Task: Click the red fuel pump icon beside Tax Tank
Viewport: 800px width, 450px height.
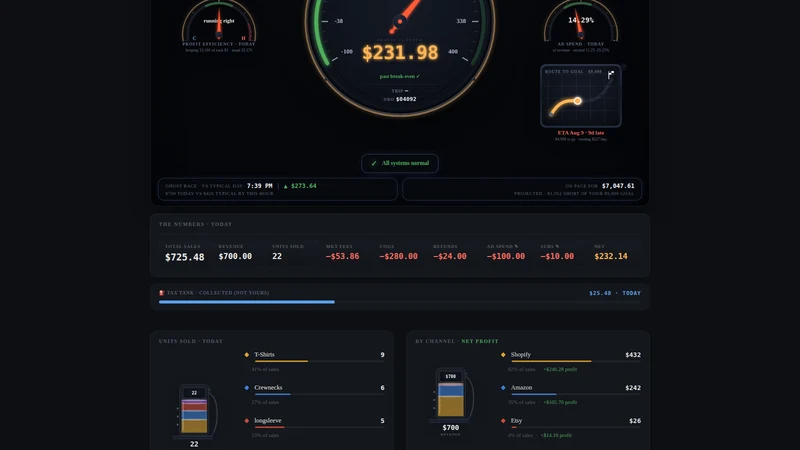Action: click(162, 293)
